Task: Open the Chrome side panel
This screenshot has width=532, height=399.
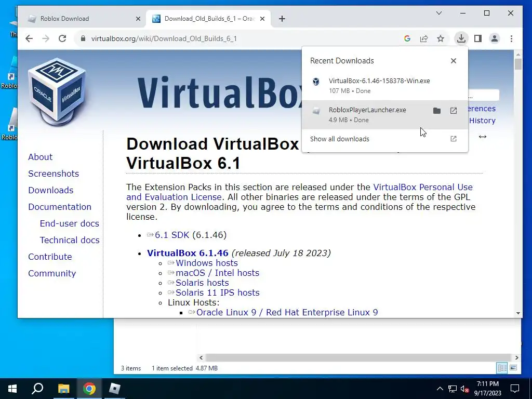Action: 478,38
